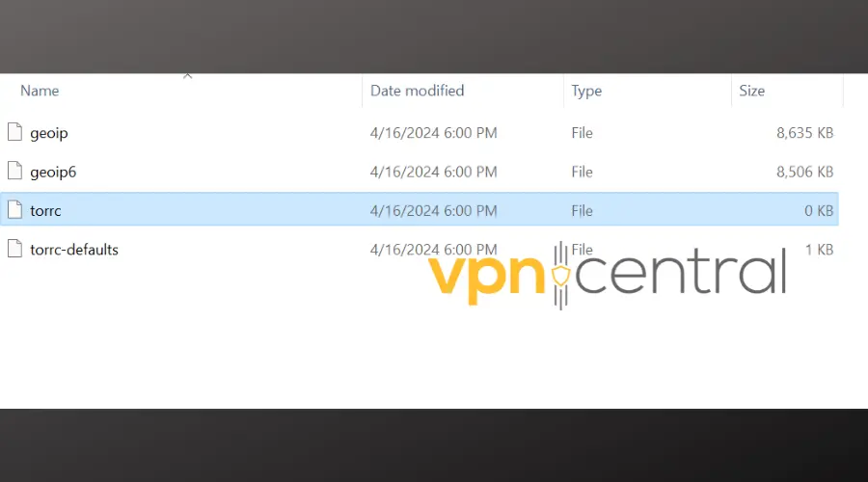Select the geoip6 file name
Screen dimensions: 868x482
point(52,172)
